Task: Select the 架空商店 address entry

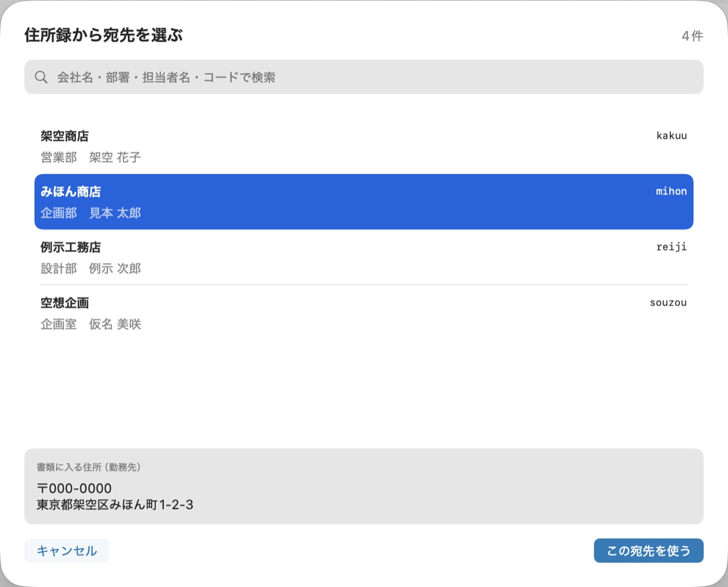Action: tap(364, 146)
